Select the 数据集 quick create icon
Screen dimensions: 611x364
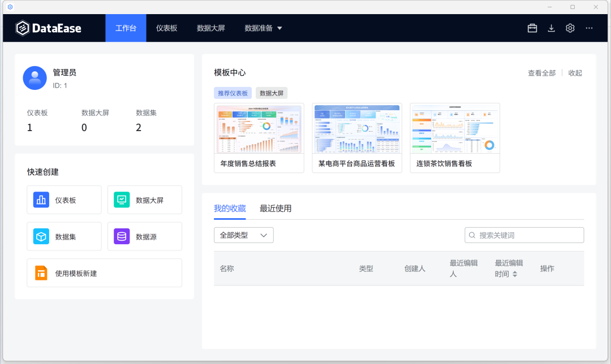40,236
